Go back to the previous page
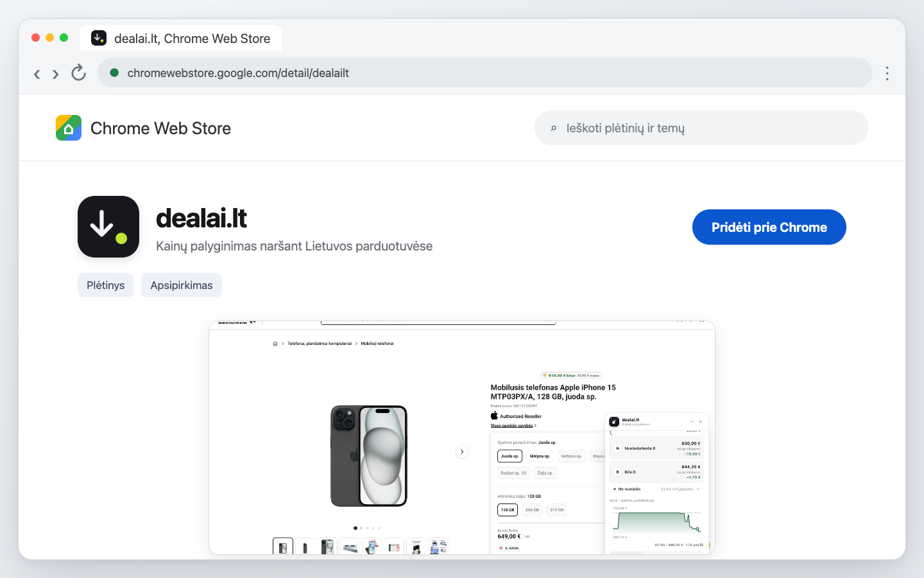 [x=37, y=74]
